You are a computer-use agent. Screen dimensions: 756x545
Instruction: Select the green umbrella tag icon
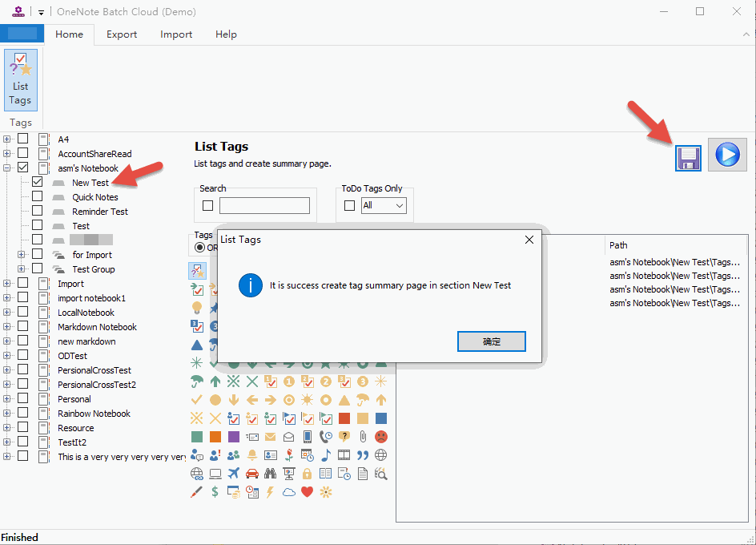[197, 381]
